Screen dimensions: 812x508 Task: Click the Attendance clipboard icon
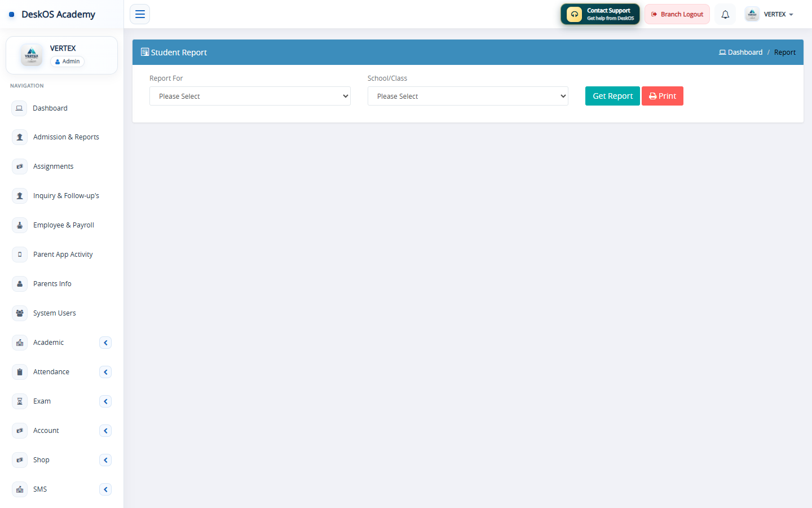click(20, 372)
